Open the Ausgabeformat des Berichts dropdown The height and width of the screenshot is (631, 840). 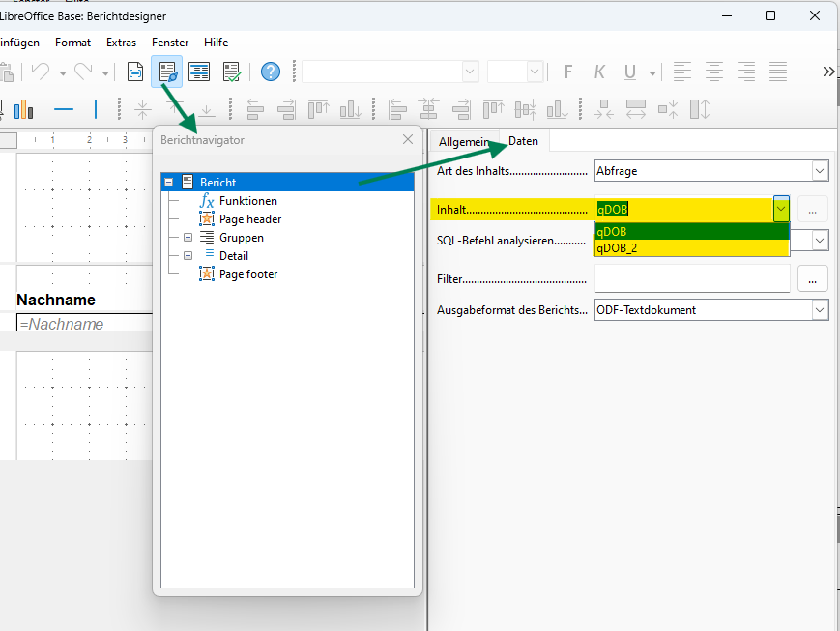click(x=820, y=310)
